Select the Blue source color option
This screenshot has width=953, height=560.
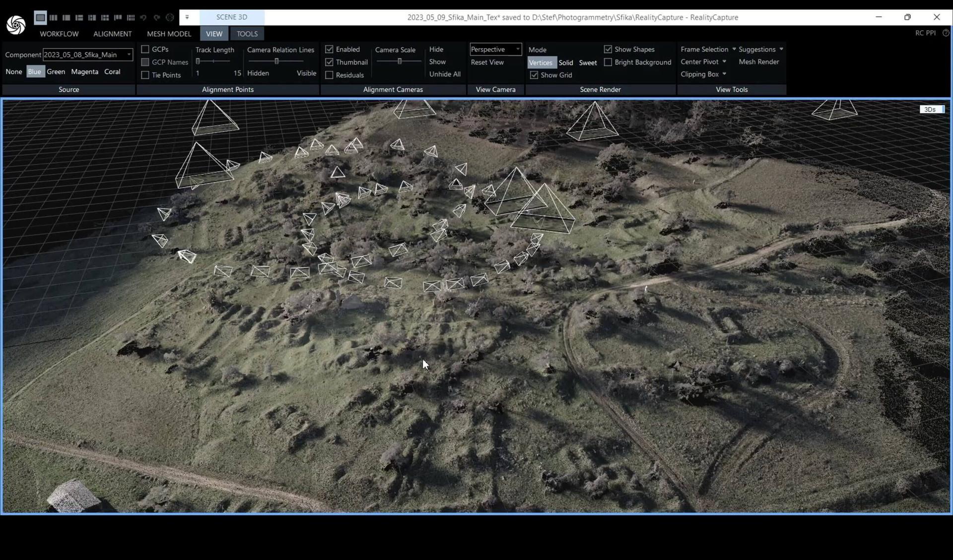[35, 71]
